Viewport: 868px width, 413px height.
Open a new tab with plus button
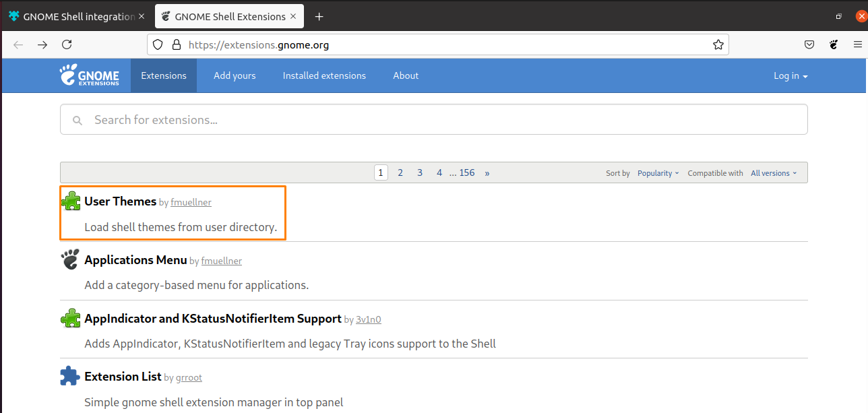pos(319,17)
